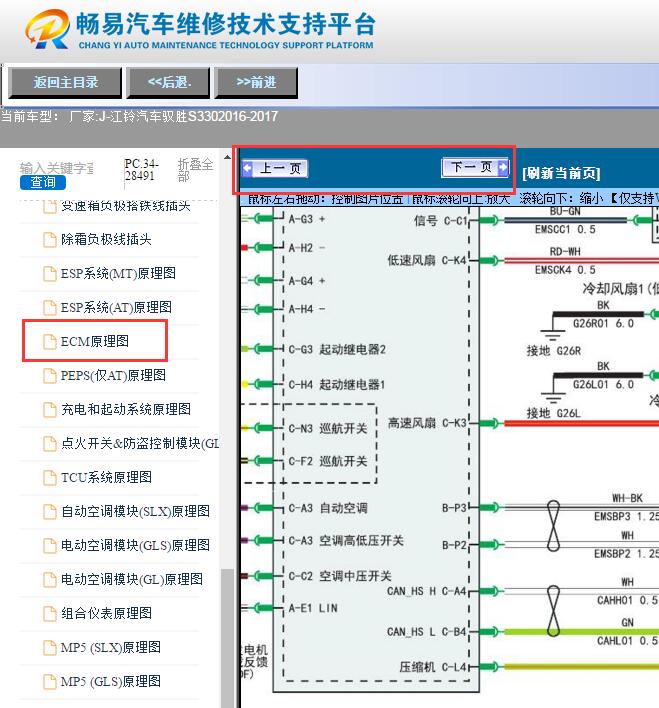Click the C-N3 巡航开关 pin label
Screen dimensions: 659x708
click(x=328, y=429)
